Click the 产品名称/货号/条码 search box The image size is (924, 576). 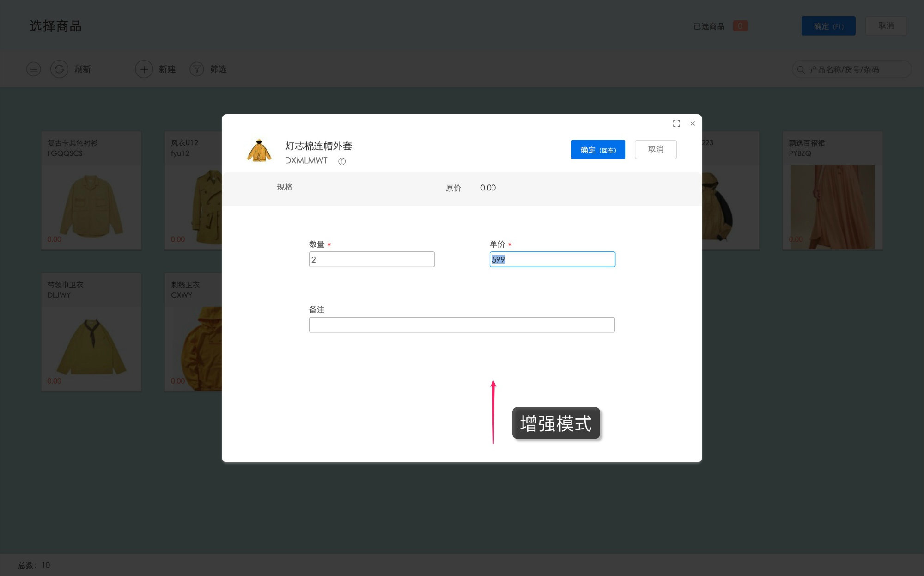pyautogui.click(x=852, y=69)
